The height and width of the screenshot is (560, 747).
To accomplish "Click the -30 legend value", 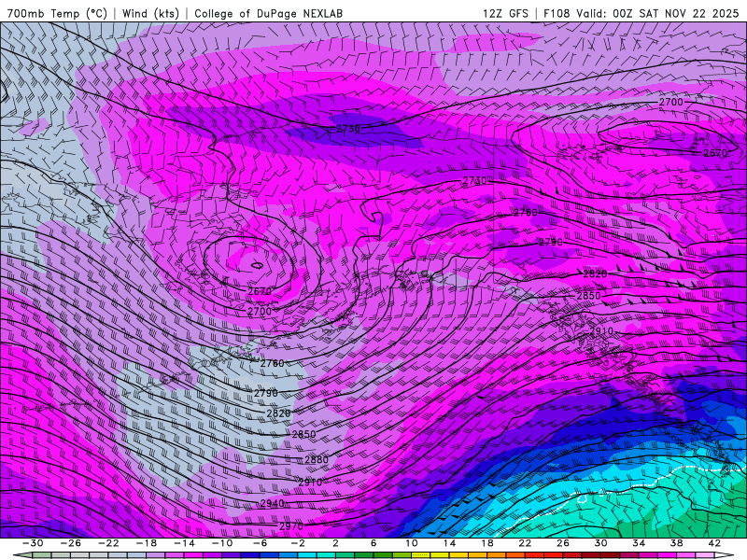I will (x=33, y=543).
